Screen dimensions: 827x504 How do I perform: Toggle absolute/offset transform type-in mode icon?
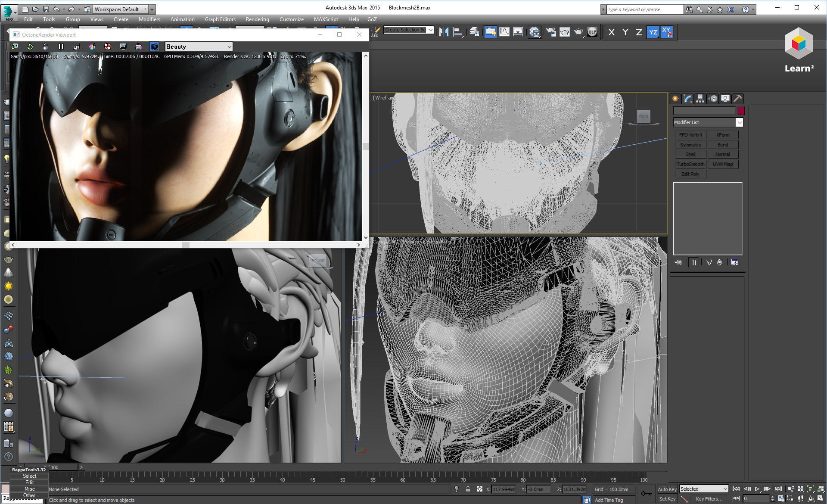pyautogui.click(x=479, y=489)
